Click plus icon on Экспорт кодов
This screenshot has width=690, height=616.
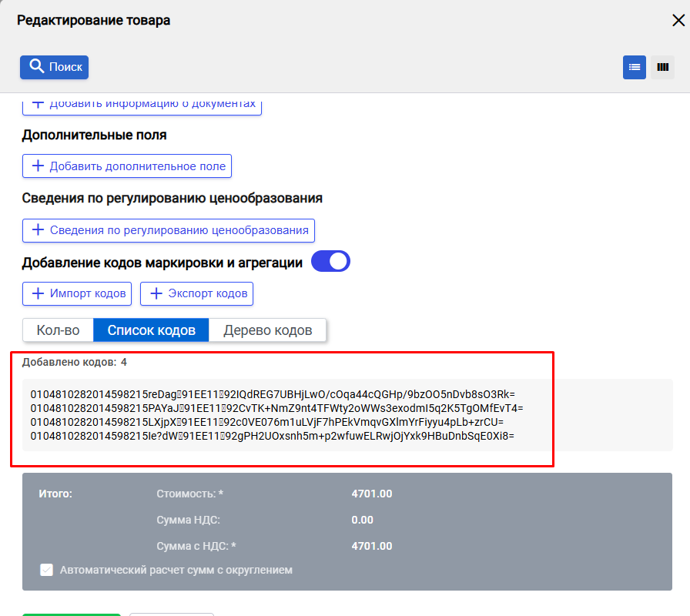156,293
